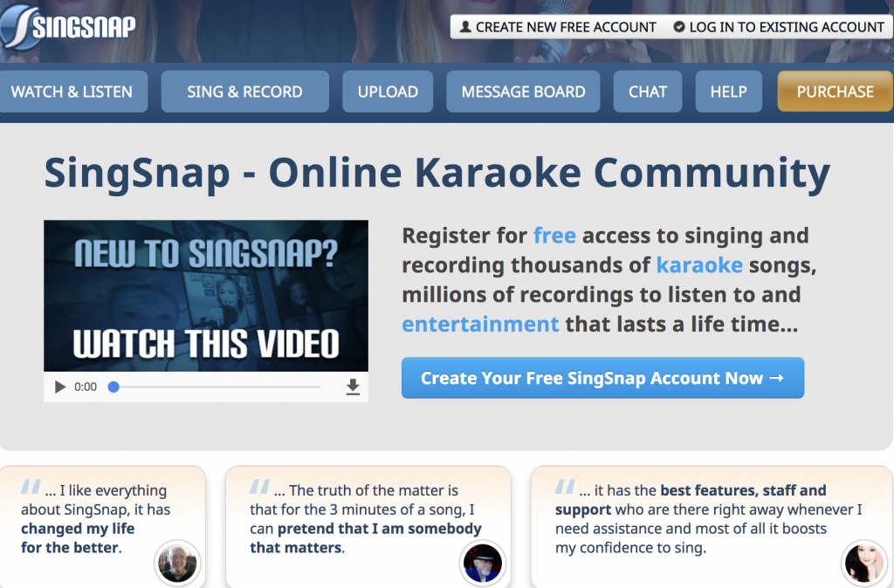The image size is (894, 588).
Task: Click the SingSnap Online Karaoke Community heading
Action: 437,174
